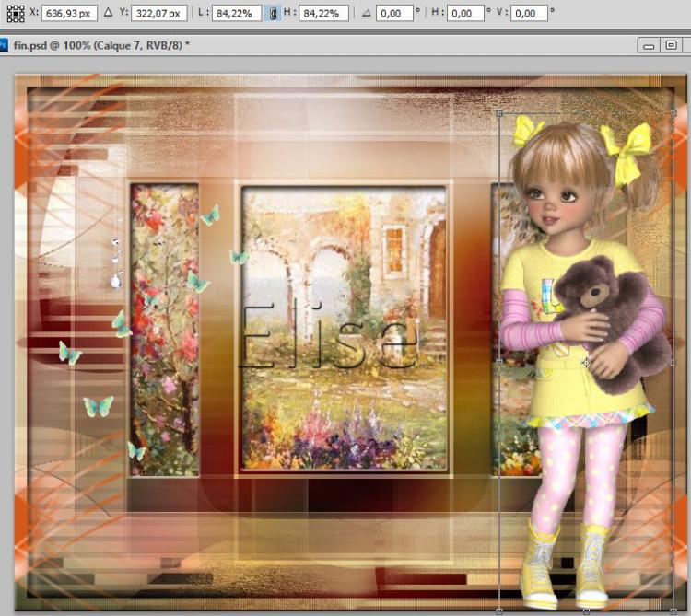This screenshot has height=616, width=691.
Task: Minimize the fin.psd document window
Action: (x=649, y=45)
